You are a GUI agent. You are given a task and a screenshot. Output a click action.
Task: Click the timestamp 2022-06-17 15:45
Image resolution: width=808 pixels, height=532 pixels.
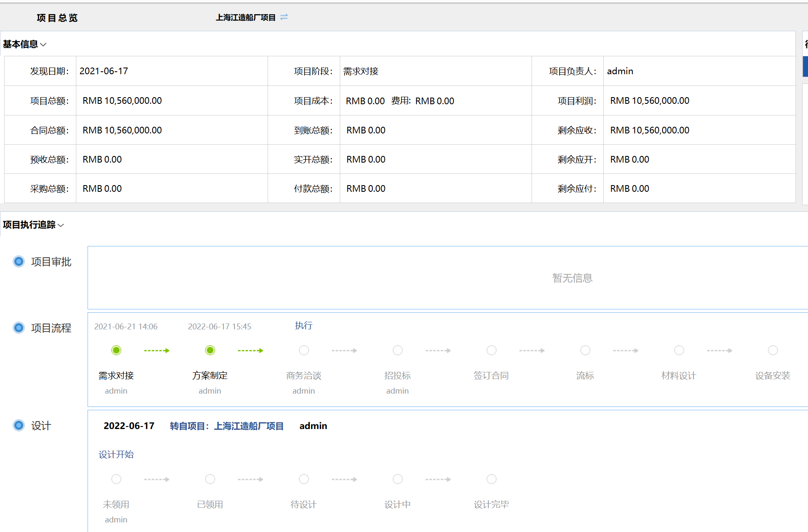point(220,326)
